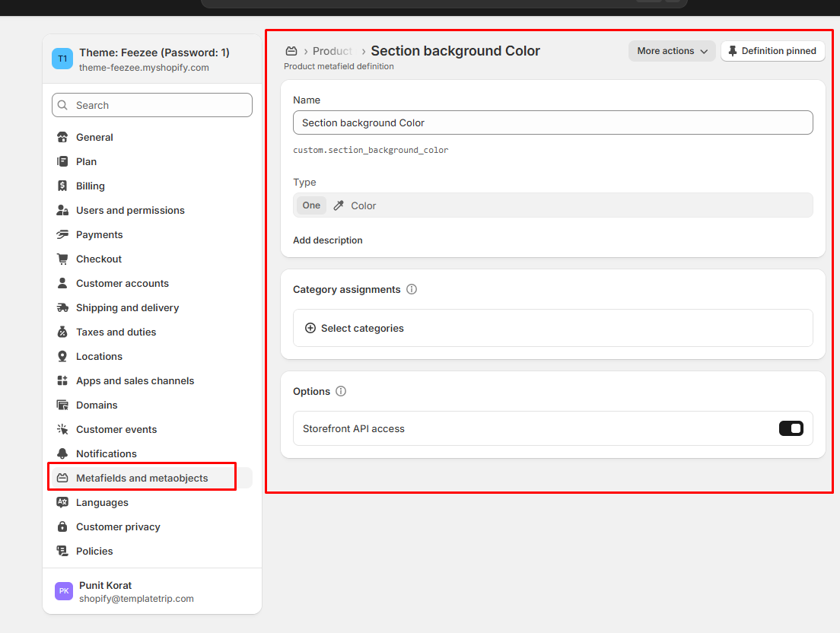
Task: Go back to Product breadcrumb link
Action: tap(332, 51)
